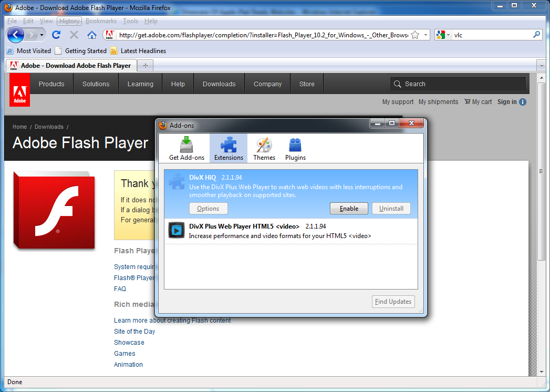Image resolution: width=550 pixels, height=392 pixels.
Task: Click the Downloads breadcrumb link
Action: [x=49, y=127]
